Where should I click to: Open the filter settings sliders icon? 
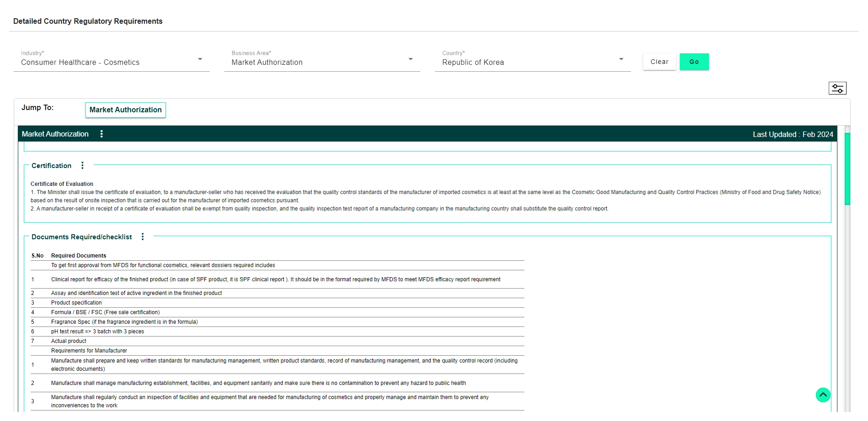pos(837,88)
